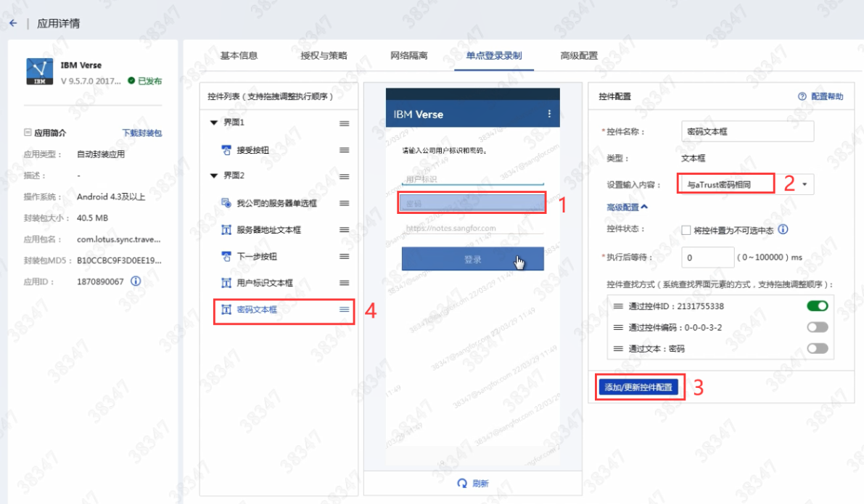Click the IBM Verse app logo
This screenshot has width=864, height=504.
coord(40,72)
